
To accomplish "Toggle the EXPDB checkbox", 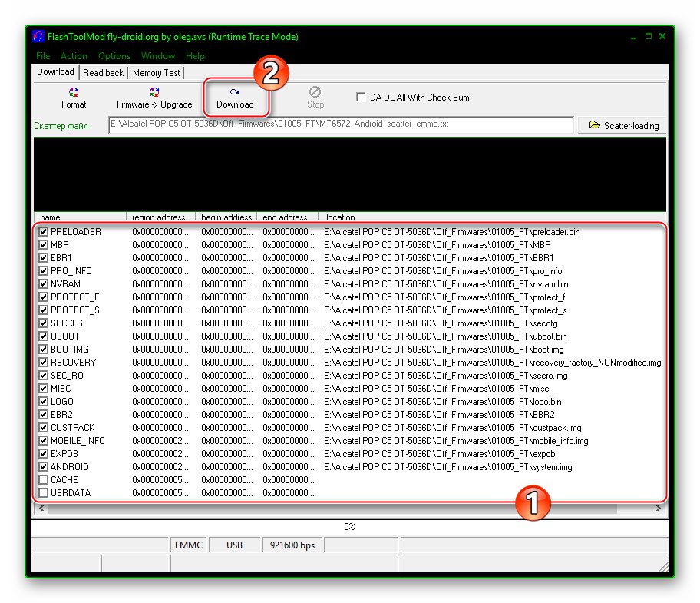I will pyautogui.click(x=43, y=453).
